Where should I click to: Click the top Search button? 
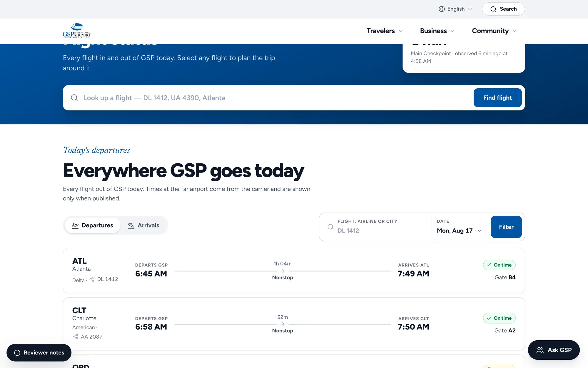click(x=503, y=9)
